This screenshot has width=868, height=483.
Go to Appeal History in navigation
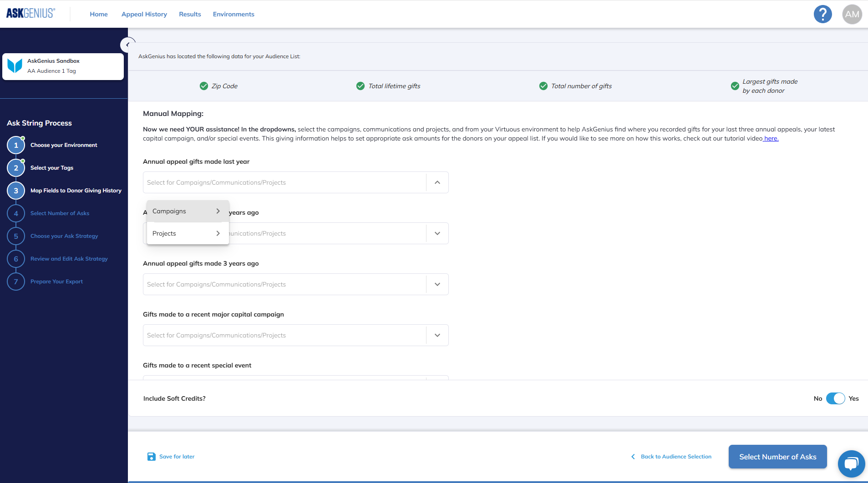tap(144, 14)
